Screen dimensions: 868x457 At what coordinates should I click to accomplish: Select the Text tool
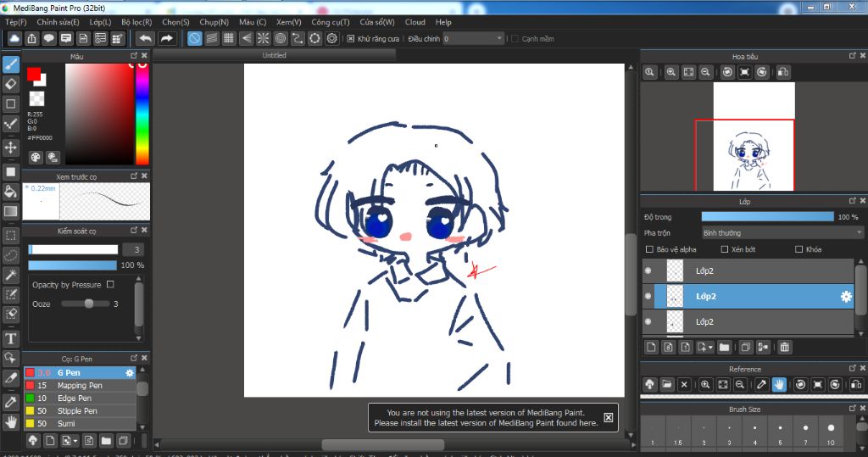pyautogui.click(x=10, y=338)
